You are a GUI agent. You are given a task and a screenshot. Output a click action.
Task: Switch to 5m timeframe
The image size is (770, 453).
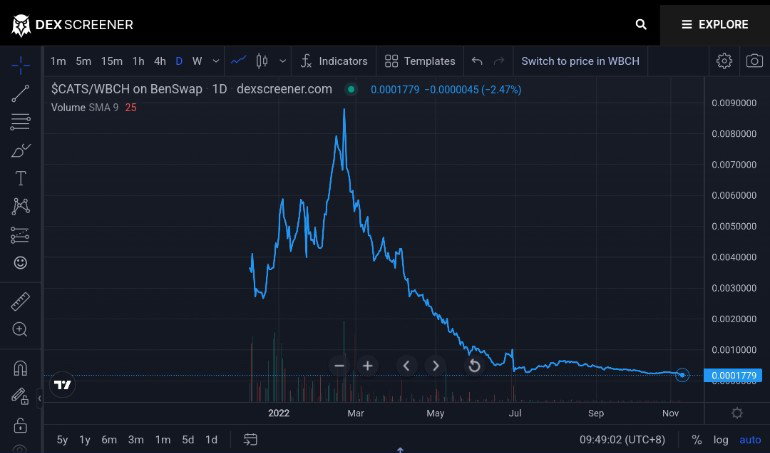pos(83,61)
